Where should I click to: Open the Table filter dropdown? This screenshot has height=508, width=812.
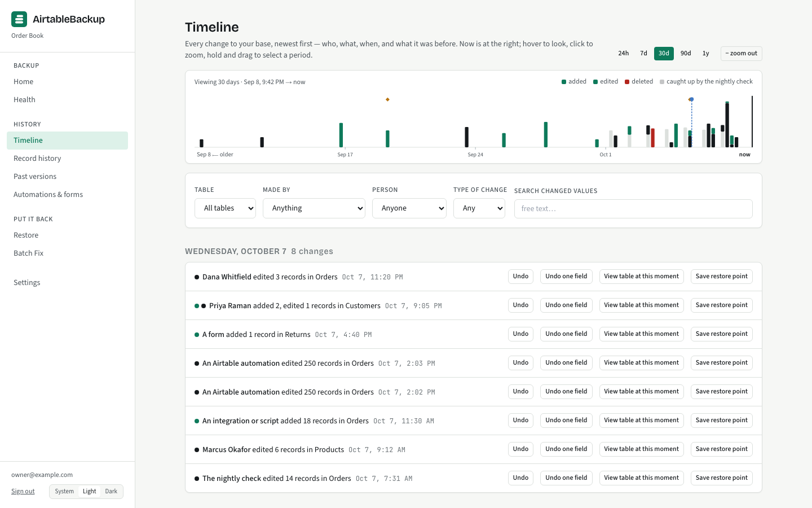coord(225,208)
